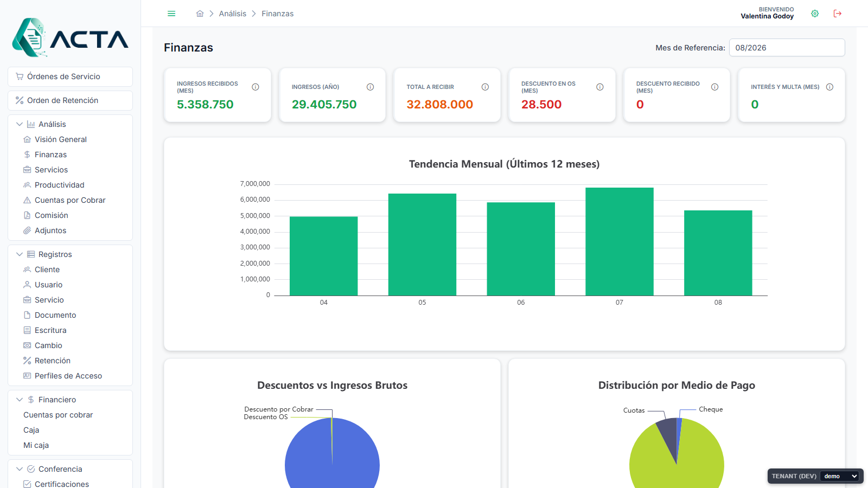Click the Mes de Referencia date field
Screen dimensions: 868x488
(787, 48)
